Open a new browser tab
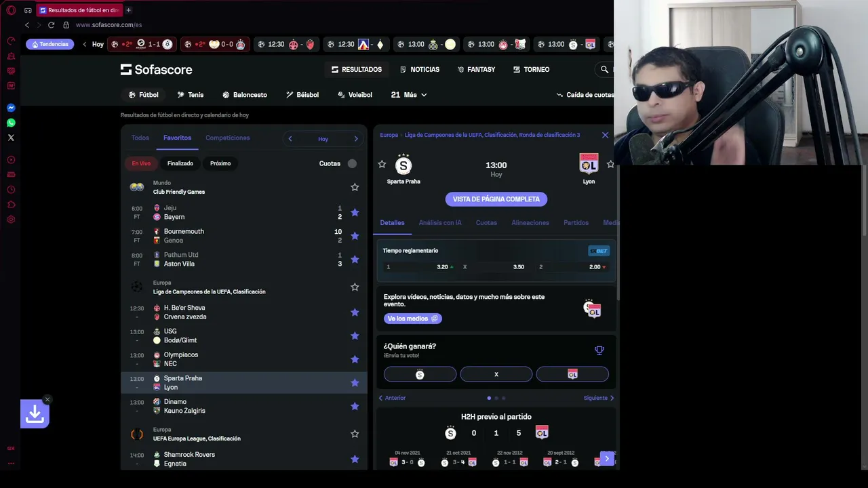 point(128,10)
